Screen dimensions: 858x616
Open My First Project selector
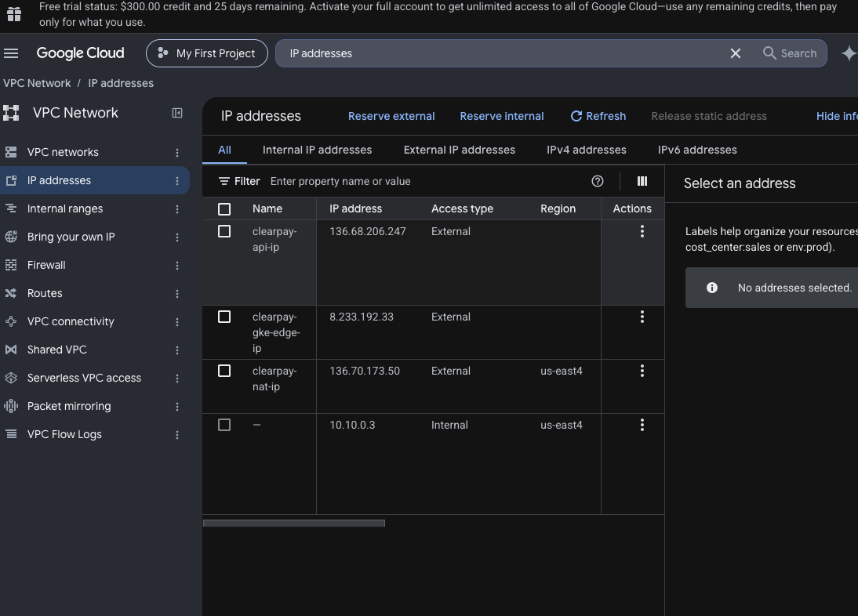coord(207,53)
